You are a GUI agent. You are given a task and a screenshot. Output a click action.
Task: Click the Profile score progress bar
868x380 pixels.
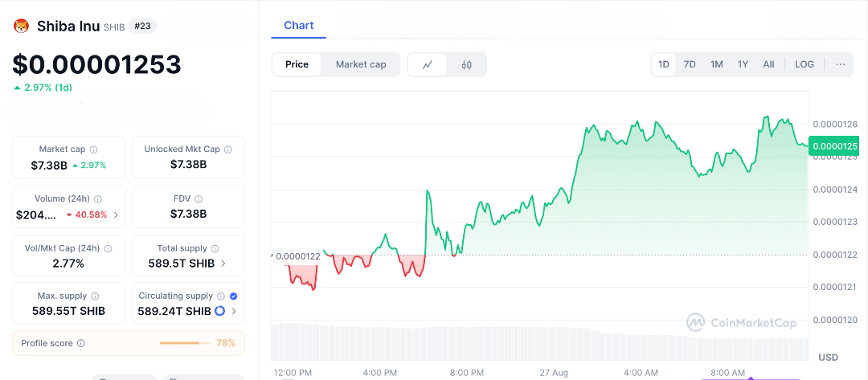[184, 343]
